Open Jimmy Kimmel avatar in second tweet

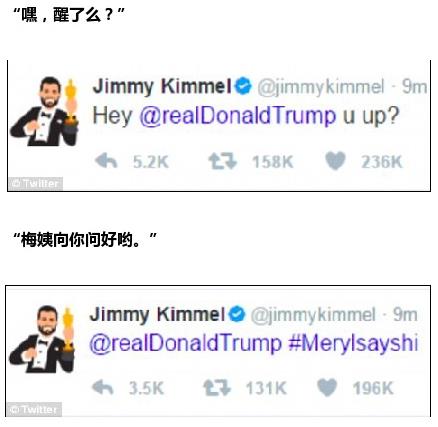[42, 339]
